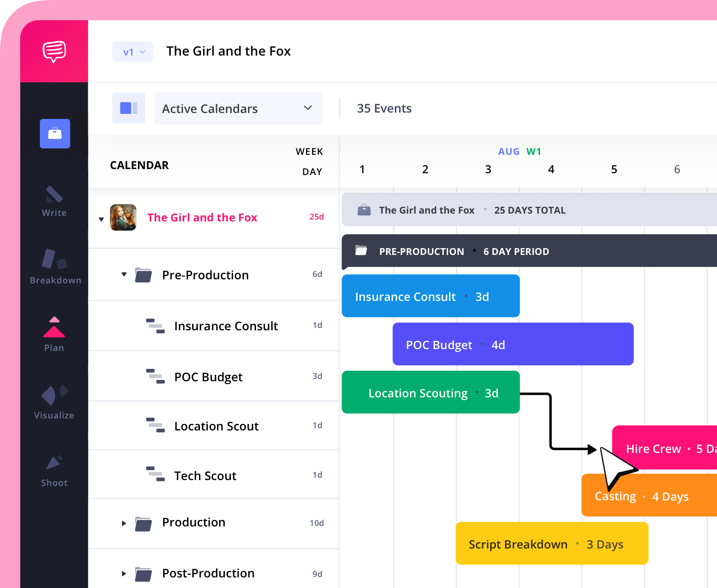
Task: Open the Write section in sidebar
Action: point(54,201)
